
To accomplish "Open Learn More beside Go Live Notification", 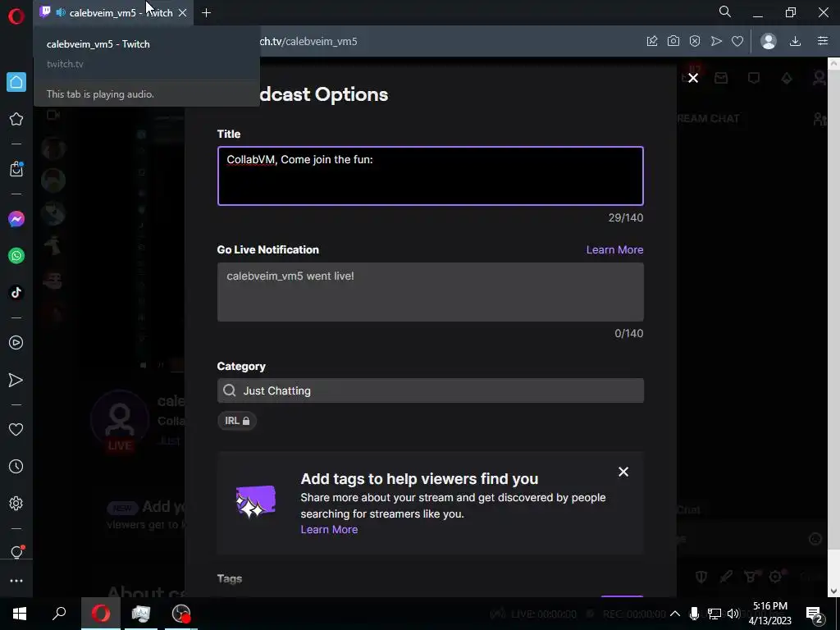I will 614,249.
